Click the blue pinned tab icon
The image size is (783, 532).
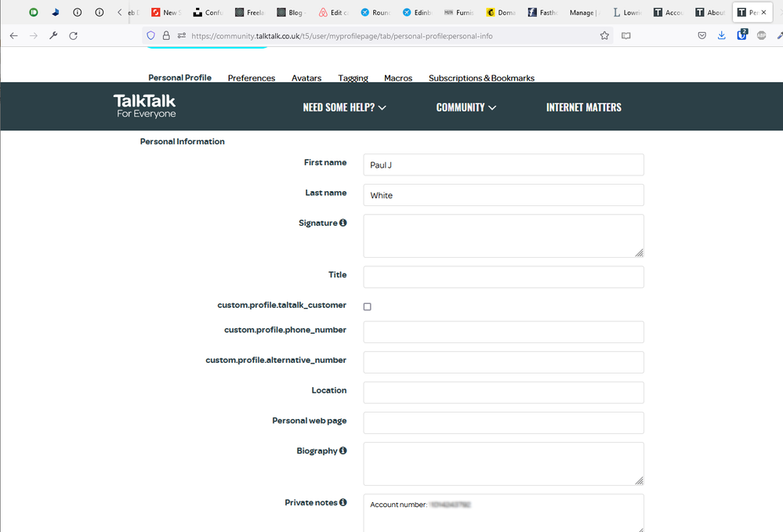56,12
